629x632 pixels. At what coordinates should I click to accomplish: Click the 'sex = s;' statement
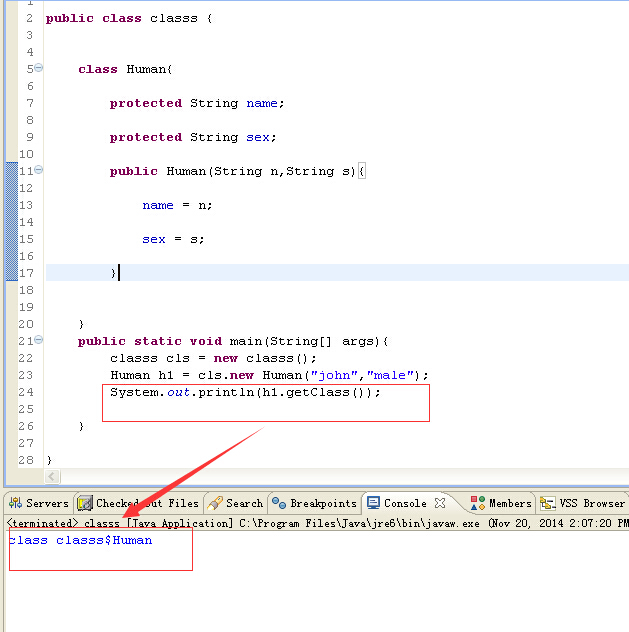click(173, 239)
